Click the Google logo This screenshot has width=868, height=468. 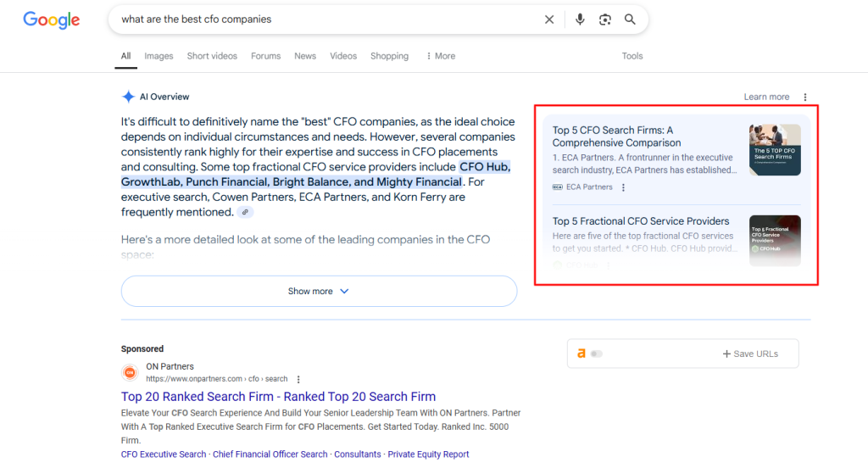[52, 20]
